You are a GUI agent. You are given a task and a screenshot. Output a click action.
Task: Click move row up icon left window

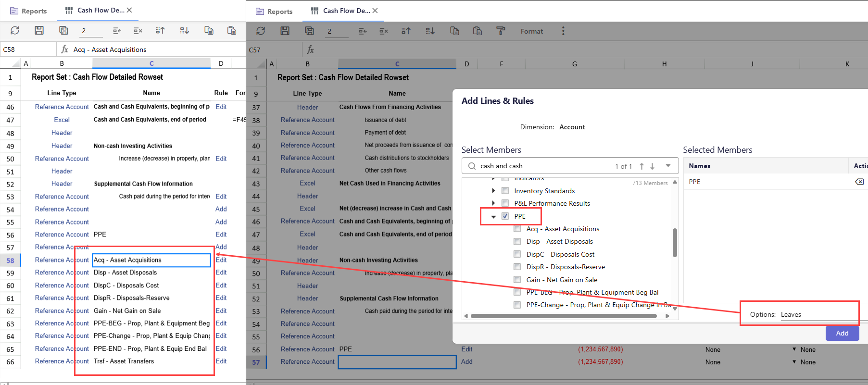(160, 30)
